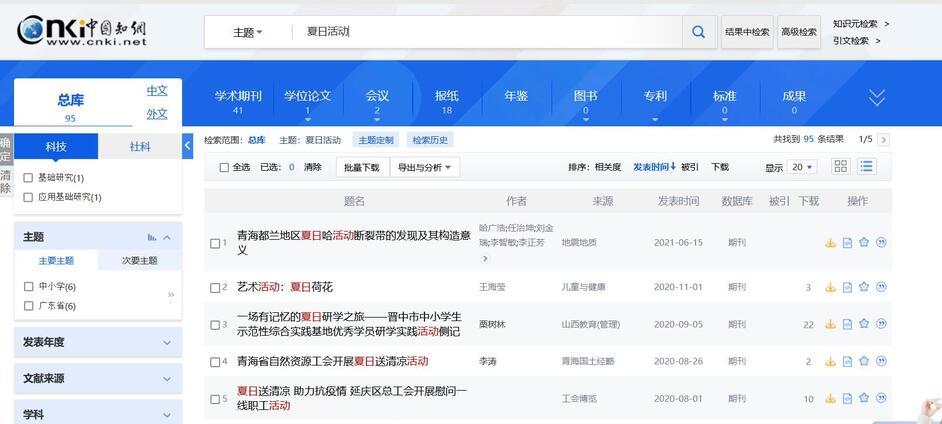Click in the 夏日活动 search input field
942x424 pixels.
tap(480, 32)
